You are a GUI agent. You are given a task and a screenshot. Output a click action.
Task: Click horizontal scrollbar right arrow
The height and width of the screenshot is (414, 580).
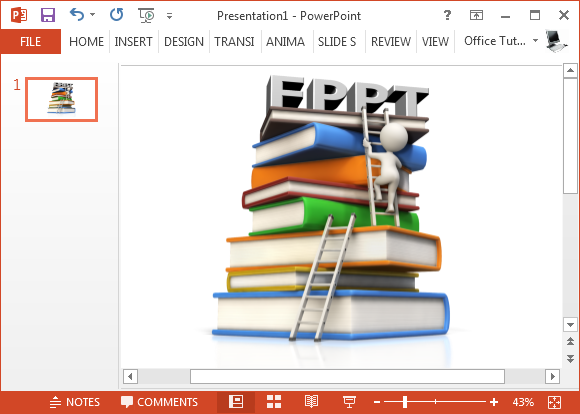coord(553,377)
